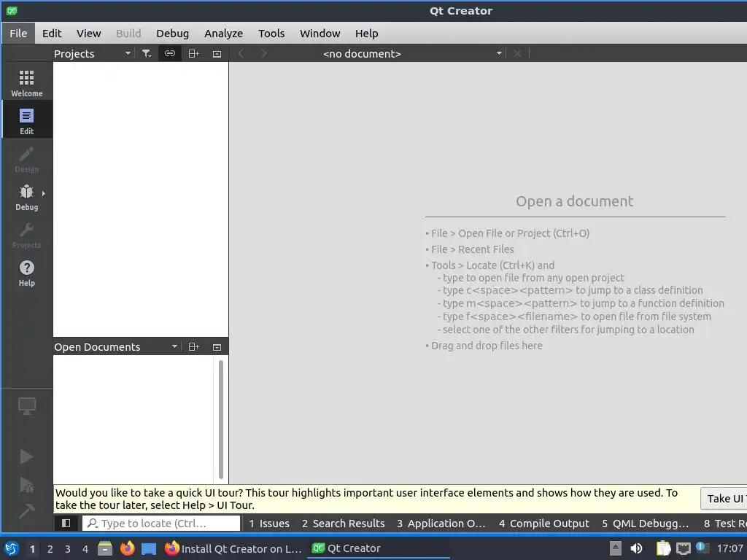This screenshot has height=560, width=747.
Task: Toggle the left sidebar visibility button
Action: click(66, 524)
